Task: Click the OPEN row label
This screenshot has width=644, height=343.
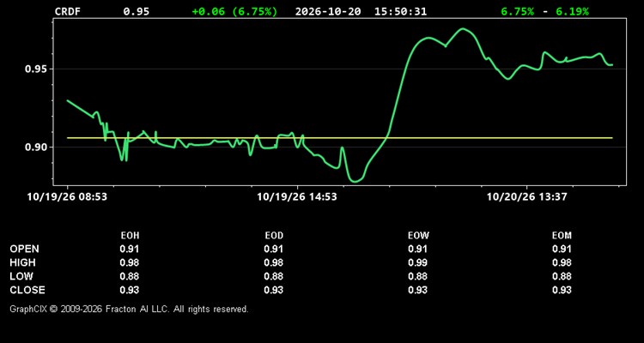Action: [25, 249]
